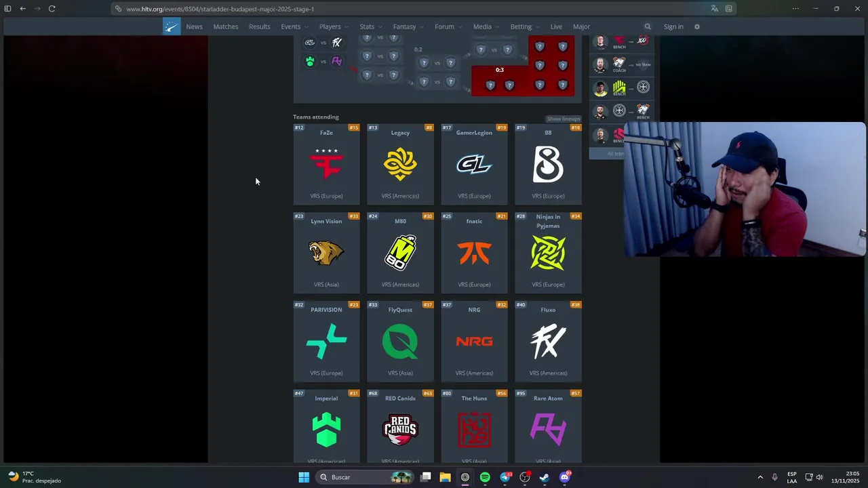Image resolution: width=868 pixels, height=488 pixels.
Task: Open the Lynn Vision bear logo
Action: (326, 252)
